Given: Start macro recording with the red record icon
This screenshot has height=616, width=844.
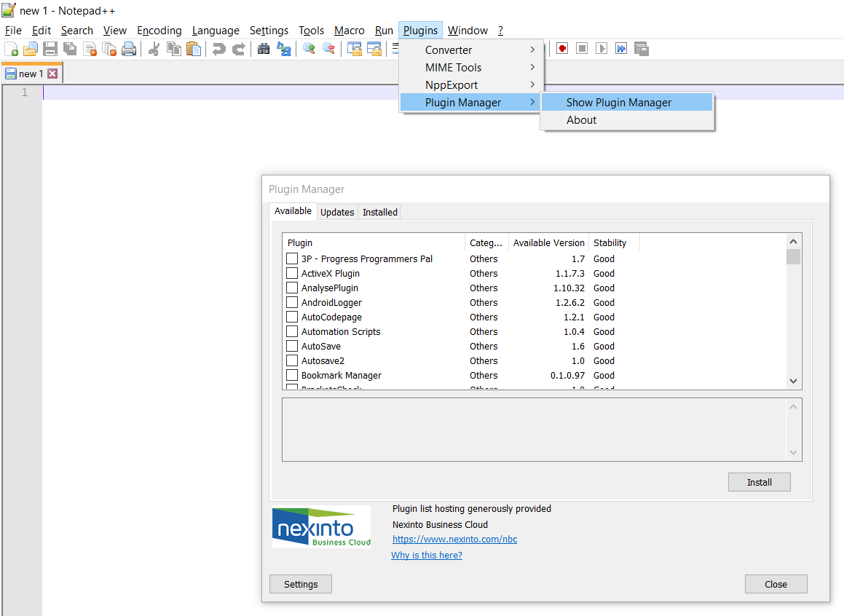Looking at the screenshot, I should click(x=561, y=48).
